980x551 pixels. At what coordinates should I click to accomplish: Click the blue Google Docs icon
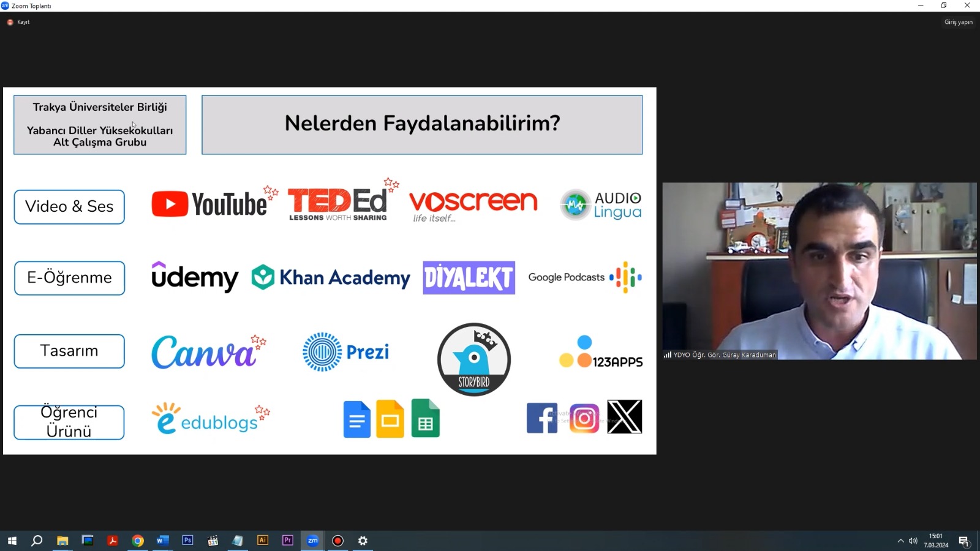357,419
